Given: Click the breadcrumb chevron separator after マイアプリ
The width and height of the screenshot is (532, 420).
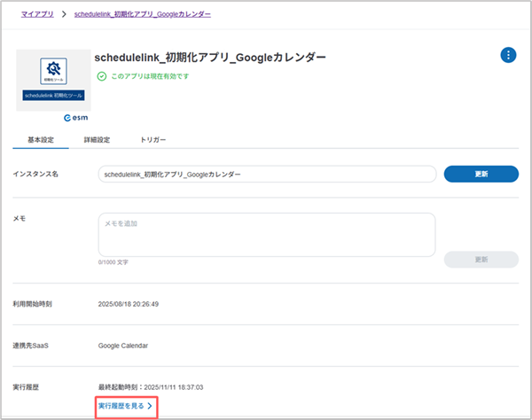Looking at the screenshot, I should 64,15.
